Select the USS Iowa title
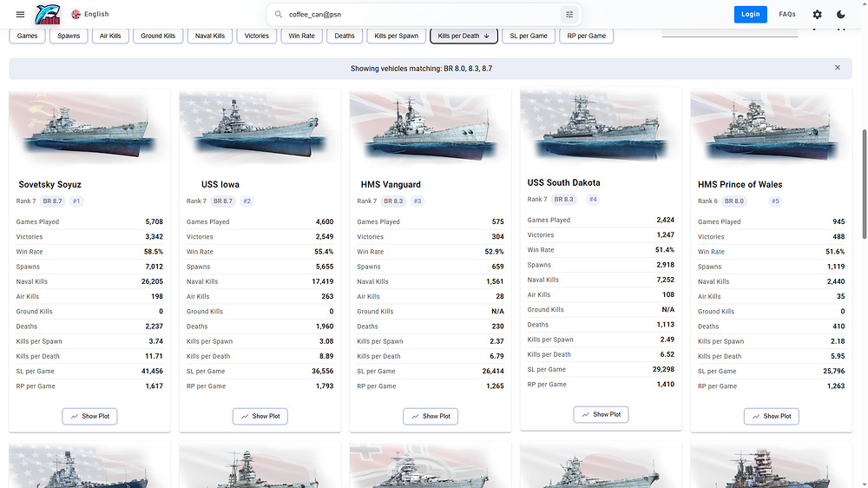 click(220, 184)
